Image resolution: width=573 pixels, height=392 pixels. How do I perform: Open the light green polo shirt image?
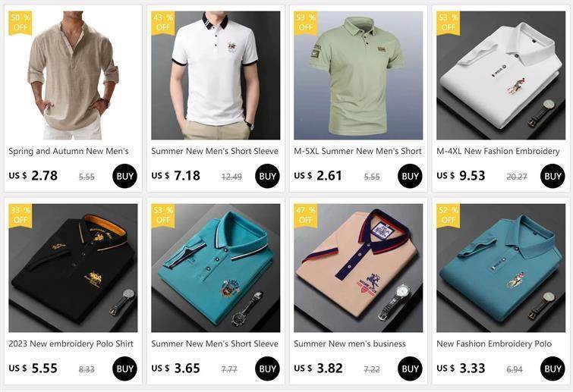coord(358,75)
